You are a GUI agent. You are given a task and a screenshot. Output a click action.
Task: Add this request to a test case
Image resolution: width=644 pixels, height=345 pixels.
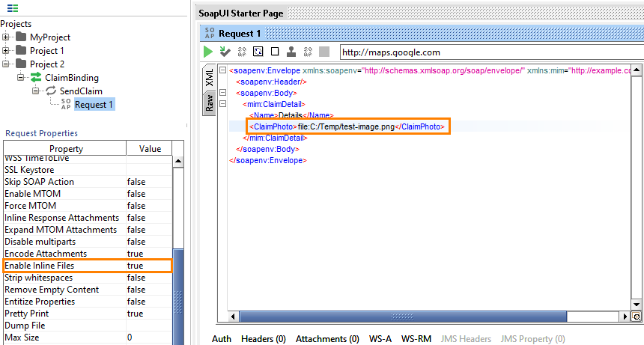[x=225, y=52]
